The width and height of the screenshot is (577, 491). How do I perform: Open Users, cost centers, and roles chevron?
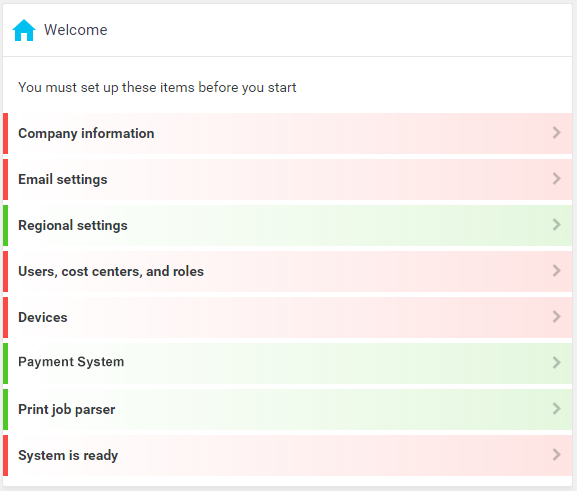coord(557,271)
